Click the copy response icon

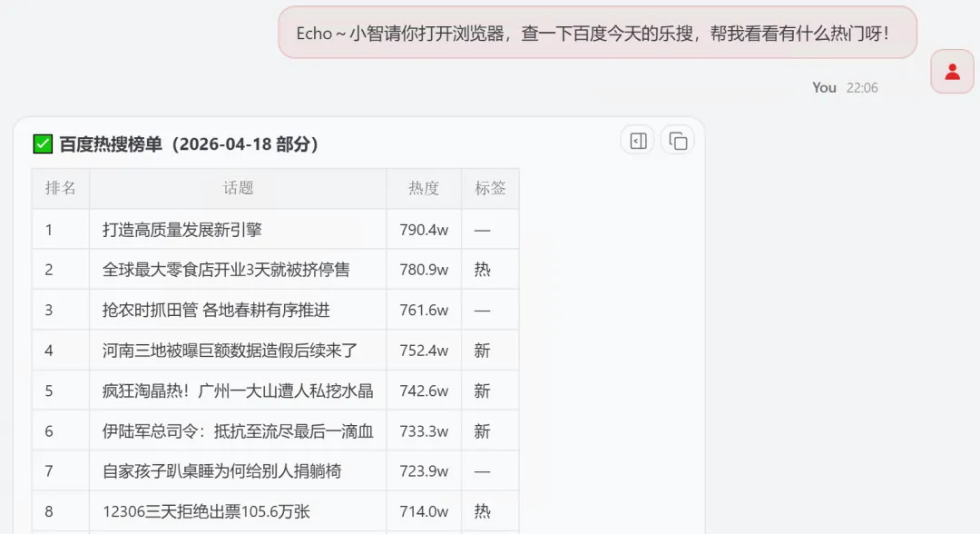(x=678, y=141)
